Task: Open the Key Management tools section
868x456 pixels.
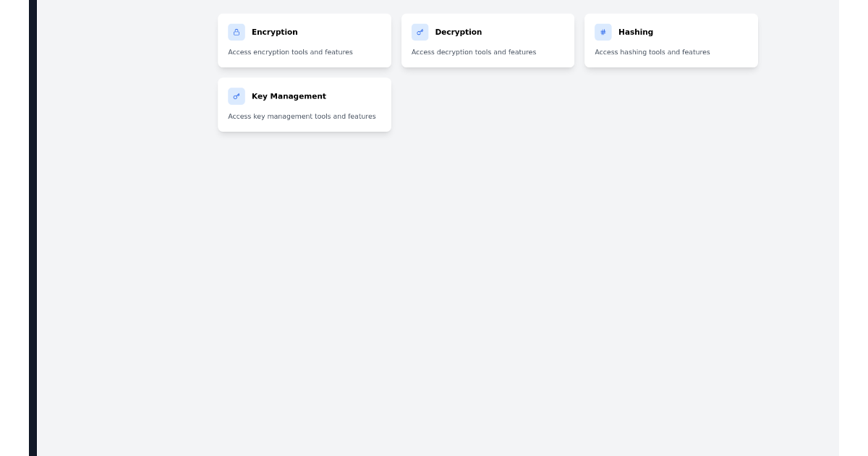Action: (304, 104)
